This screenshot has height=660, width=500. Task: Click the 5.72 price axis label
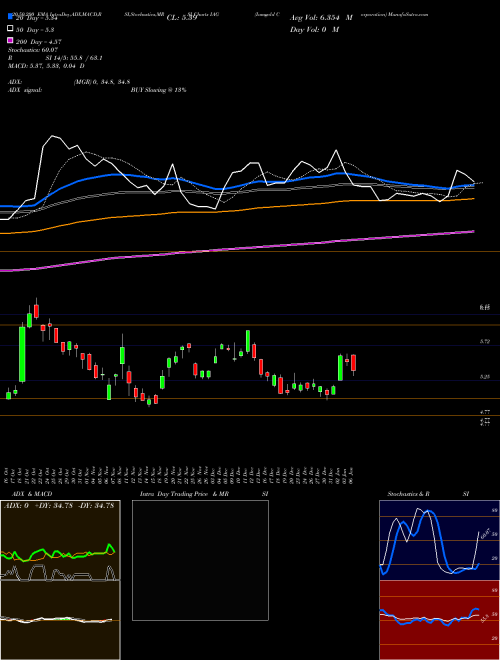(x=484, y=341)
